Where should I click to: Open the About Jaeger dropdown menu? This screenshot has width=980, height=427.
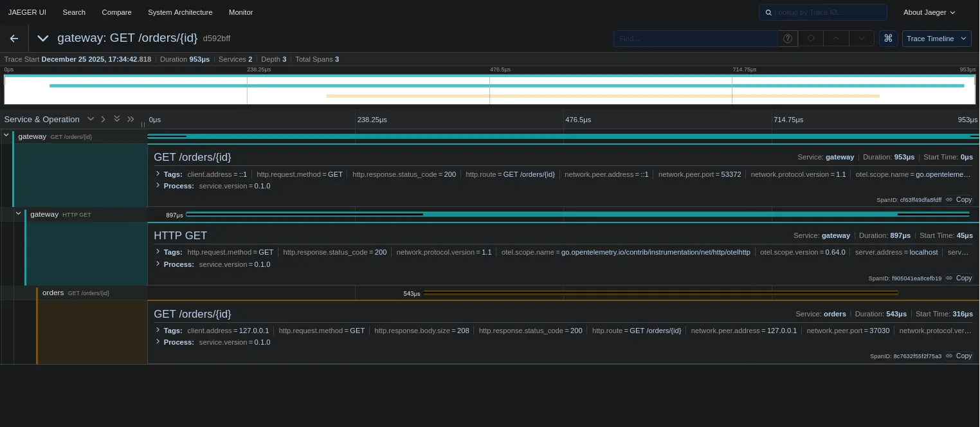click(929, 12)
